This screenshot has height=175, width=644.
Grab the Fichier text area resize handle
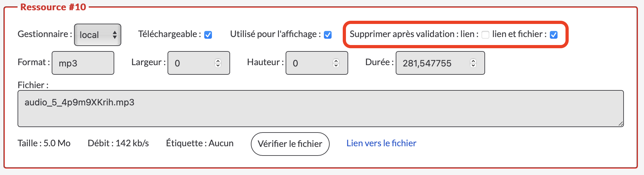pyautogui.click(x=621, y=124)
